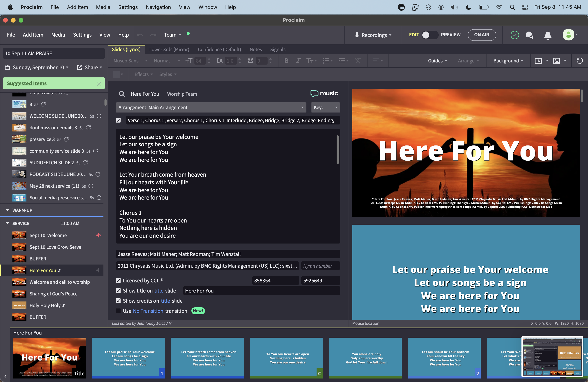Click the lyrics editor scrollbar

point(338,150)
